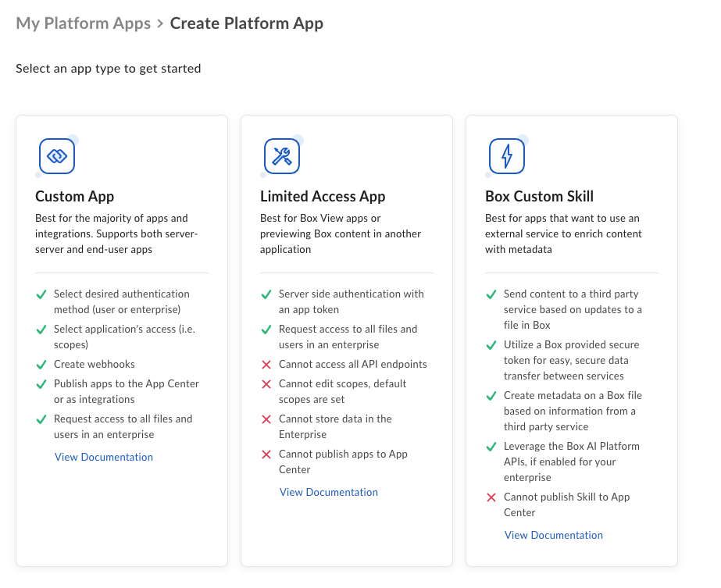721x588 pixels.
Task: Click the Limited Access App tools icon
Action: tap(282, 156)
